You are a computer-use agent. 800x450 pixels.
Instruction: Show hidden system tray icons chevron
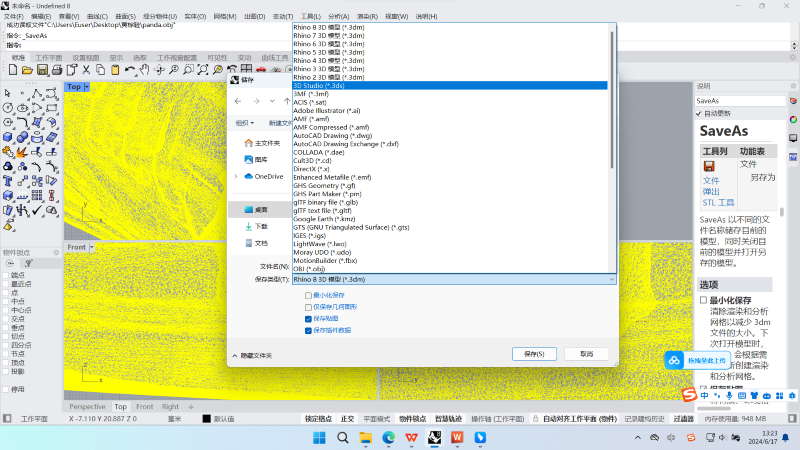coord(638,438)
